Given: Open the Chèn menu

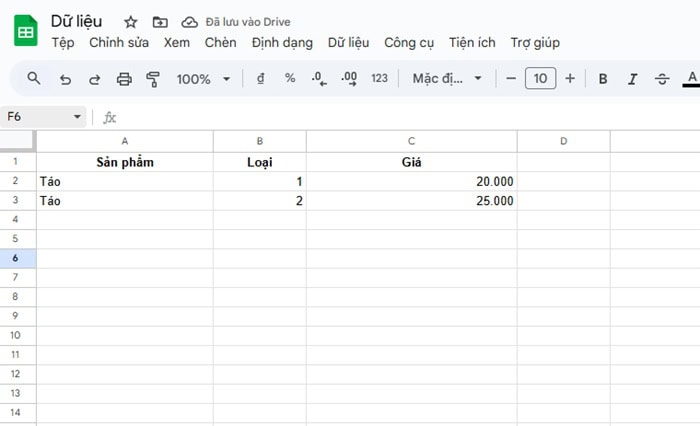Looking at the screenshot, I should (x=220, y=43).
